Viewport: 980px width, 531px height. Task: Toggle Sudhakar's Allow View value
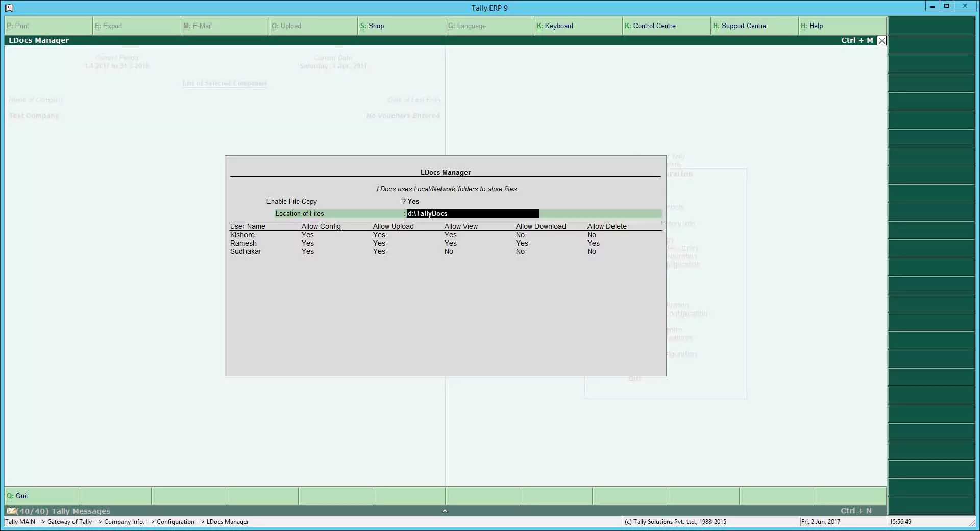tap(449, 252)
